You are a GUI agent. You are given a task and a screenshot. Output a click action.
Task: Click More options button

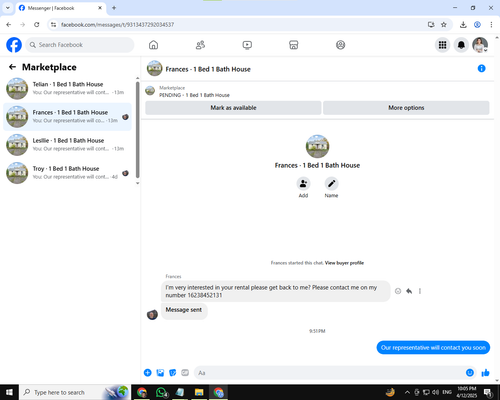pyautogui.click(x=406, y=108)
